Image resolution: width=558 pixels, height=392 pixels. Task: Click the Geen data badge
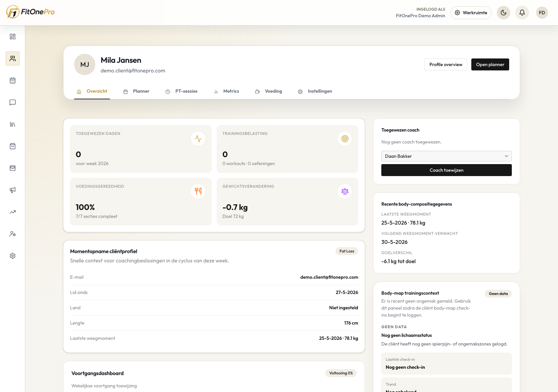pos(498,294)
